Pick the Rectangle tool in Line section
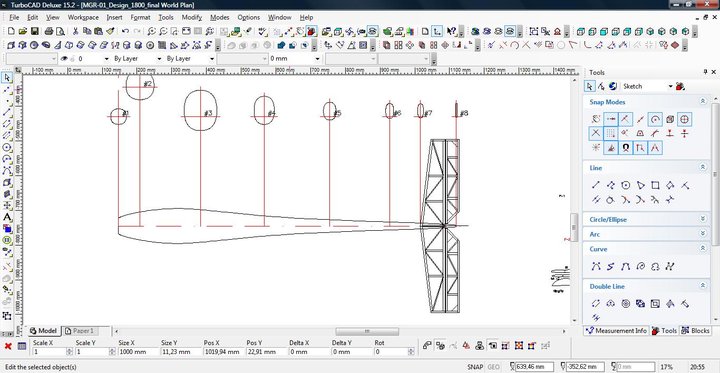 coord(655,185)
